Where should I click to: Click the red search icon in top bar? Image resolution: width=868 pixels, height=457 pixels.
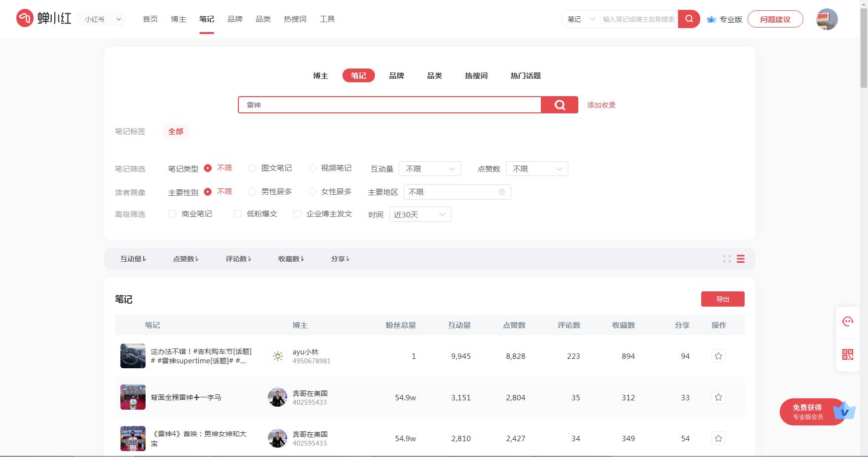(689, 19)
